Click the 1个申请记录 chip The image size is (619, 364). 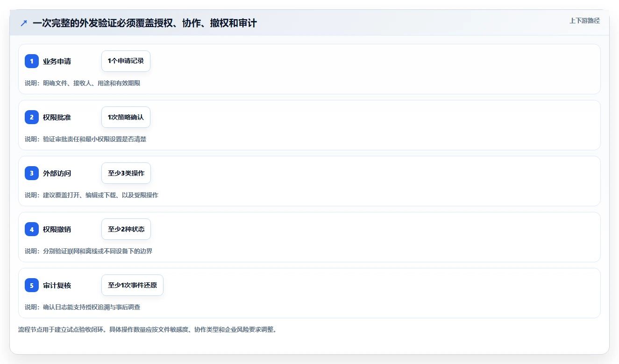(x=126, y=61)
